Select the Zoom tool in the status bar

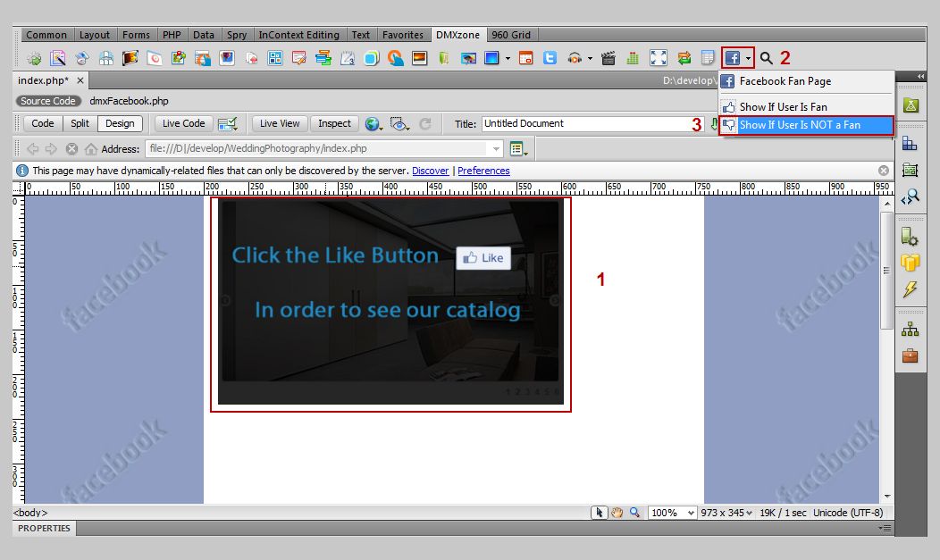(x=634, y=513)
